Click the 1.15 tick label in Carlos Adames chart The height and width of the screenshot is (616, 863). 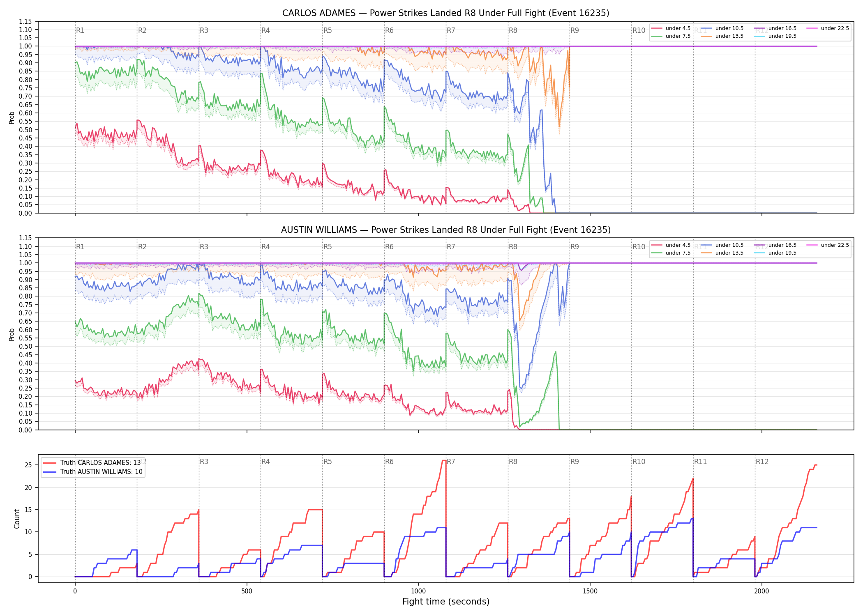pos(25,21)
